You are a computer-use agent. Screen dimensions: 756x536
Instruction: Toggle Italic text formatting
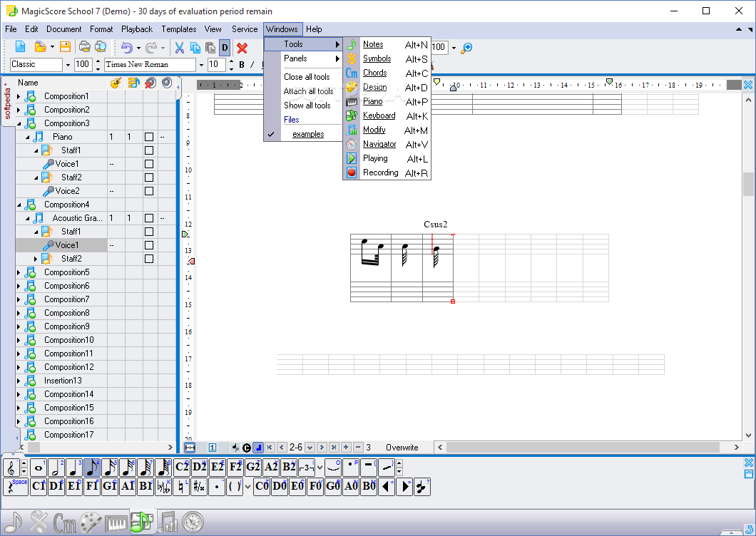[x=252, y=65]
